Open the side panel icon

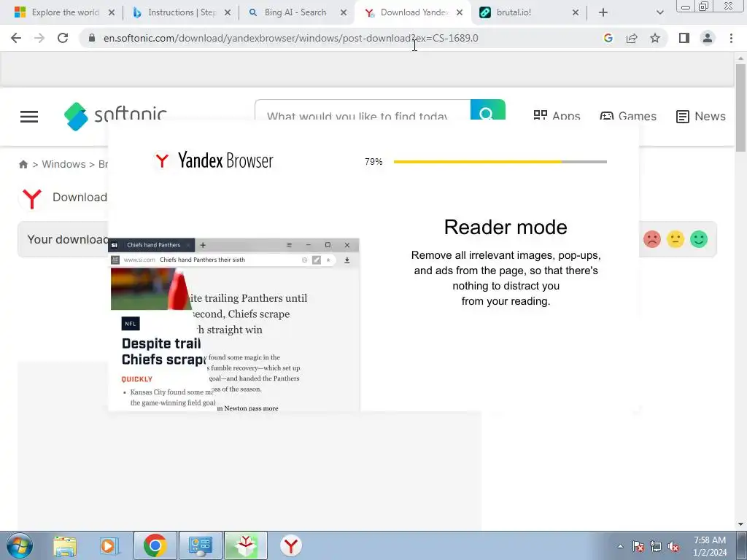pos(684,38)
